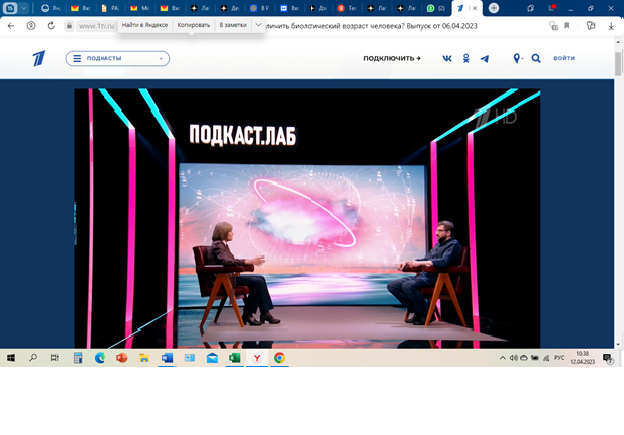624x435 pixels.
Task: Open Word from the taskbar
Action: point(167,358)
